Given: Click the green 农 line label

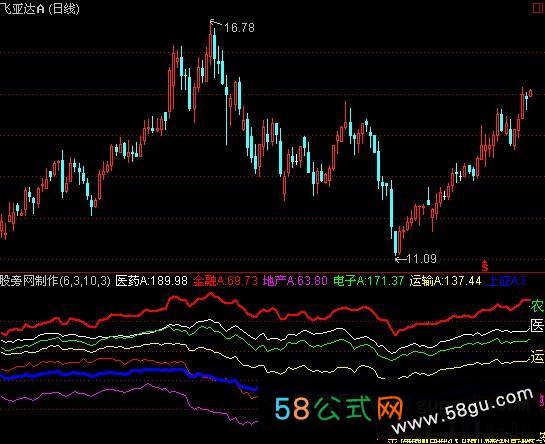Looking at the screenshot, I should tap(537, 306).
